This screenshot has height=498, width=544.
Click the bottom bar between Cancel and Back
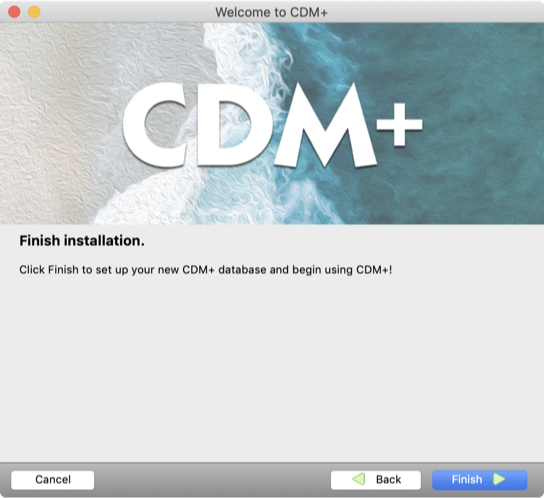point(212,480)
